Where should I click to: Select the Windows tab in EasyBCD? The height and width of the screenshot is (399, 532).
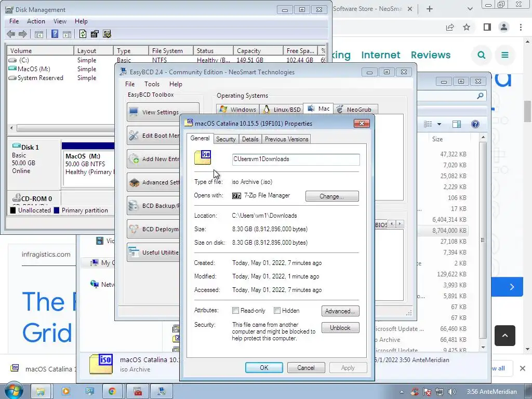point(238,109)
